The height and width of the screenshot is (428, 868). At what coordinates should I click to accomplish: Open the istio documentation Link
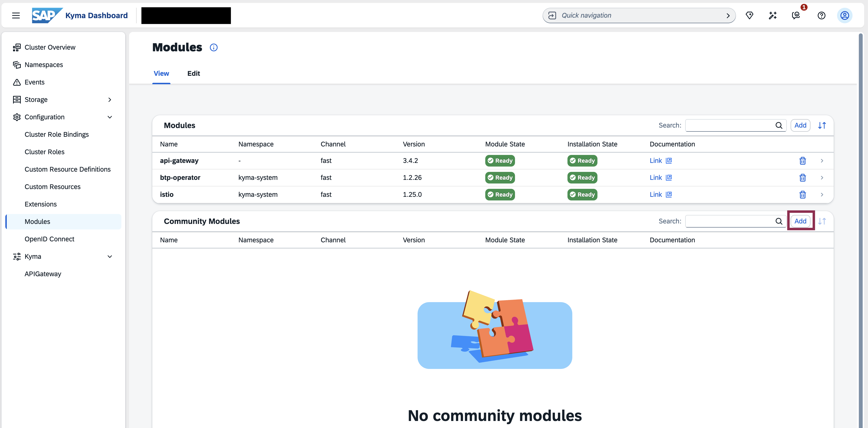655,194
